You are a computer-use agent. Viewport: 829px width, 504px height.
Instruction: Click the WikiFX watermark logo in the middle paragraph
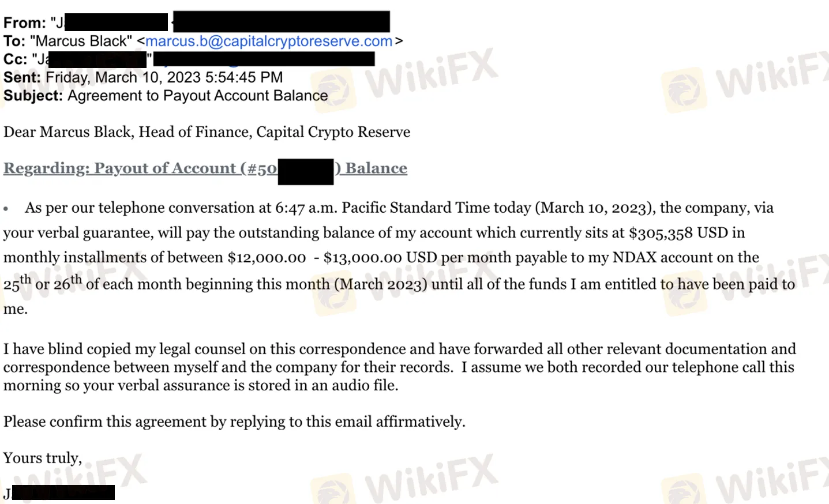pyautogui.click(x=333, y=294)
